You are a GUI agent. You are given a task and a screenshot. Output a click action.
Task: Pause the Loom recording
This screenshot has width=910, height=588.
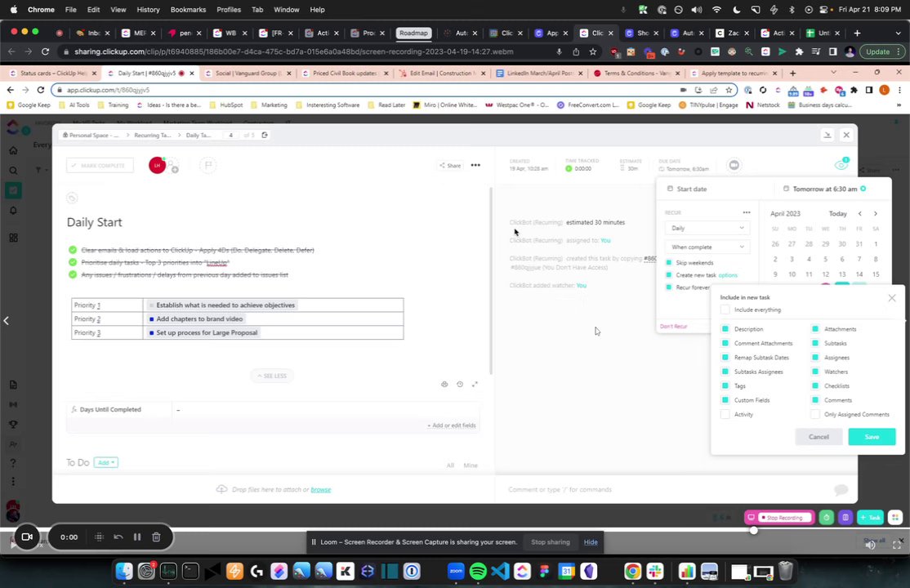137,537
